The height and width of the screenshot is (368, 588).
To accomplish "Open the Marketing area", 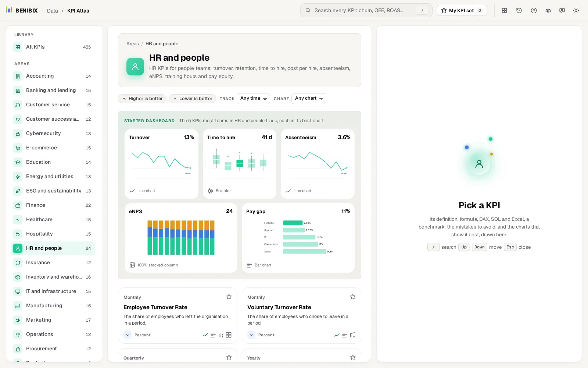I will (53, 320).
